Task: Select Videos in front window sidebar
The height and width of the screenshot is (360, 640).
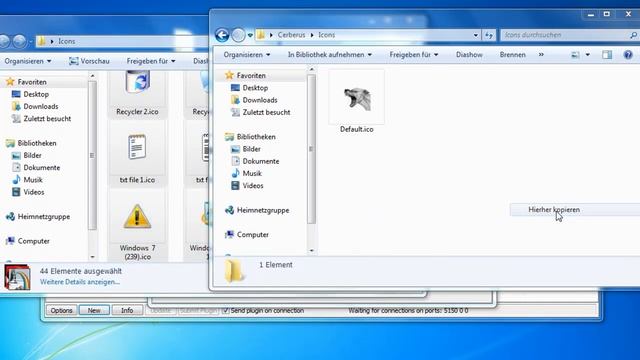Action: (247, 186)
